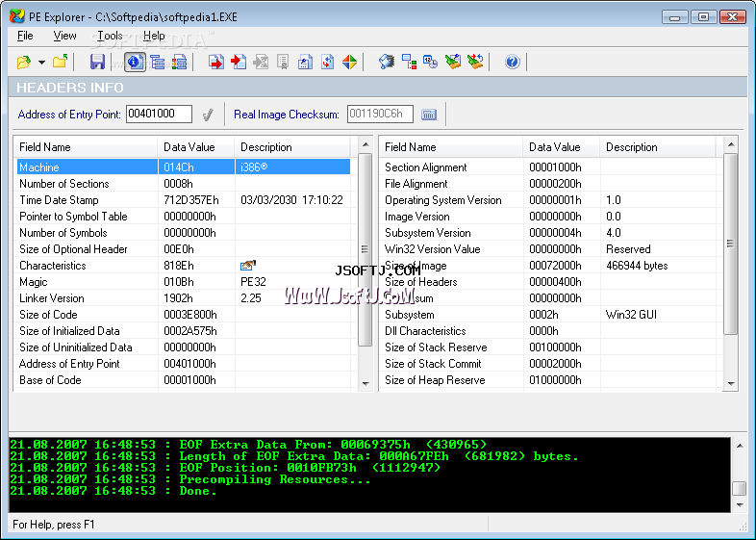756x540 pixels.
Task: Select the Time Date Stamp row
Action: (184, 200)
